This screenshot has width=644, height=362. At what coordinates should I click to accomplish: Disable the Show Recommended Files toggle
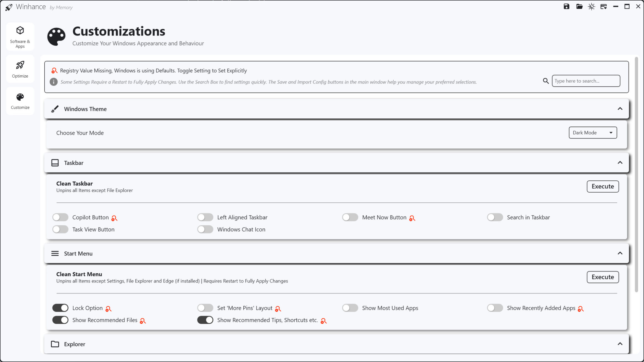[60, 320]
